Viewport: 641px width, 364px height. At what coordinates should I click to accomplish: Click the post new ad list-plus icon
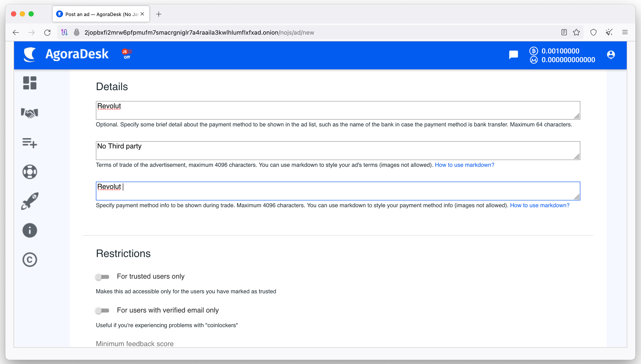coord(30,143)
